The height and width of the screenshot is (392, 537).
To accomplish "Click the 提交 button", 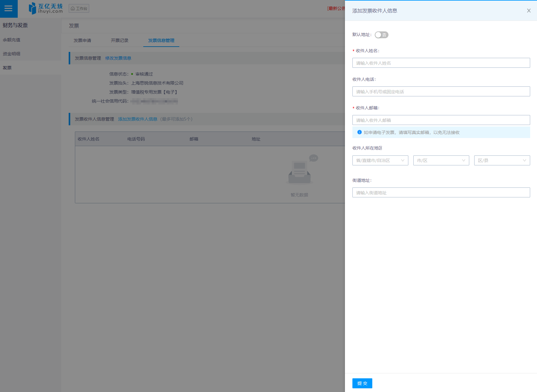I will tap(362, 383).
